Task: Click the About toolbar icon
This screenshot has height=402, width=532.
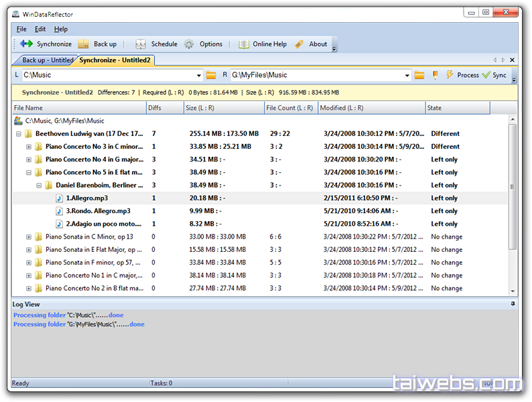Action: point(300,44)
